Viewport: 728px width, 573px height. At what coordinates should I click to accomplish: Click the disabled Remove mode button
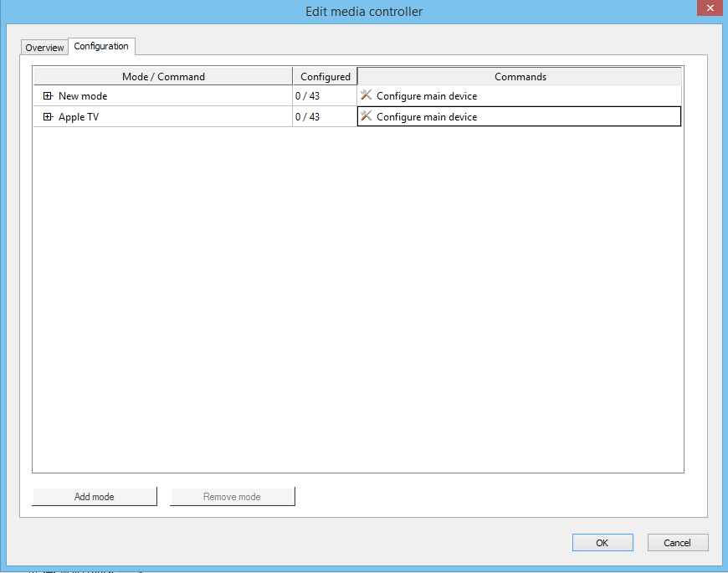click(x=232, y=496)
